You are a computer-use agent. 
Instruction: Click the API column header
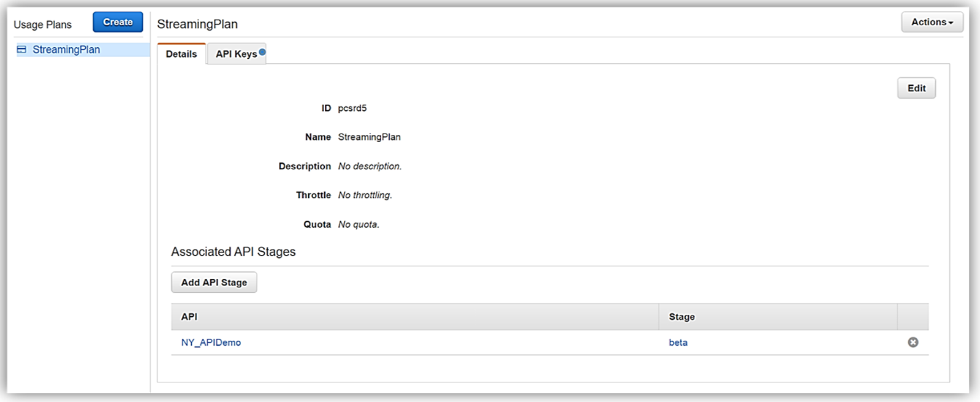pyautogui.click(x=189, y=317)
